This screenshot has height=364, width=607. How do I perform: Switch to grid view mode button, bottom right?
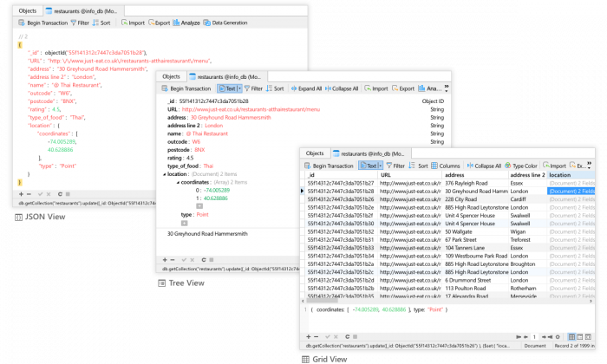571,337
